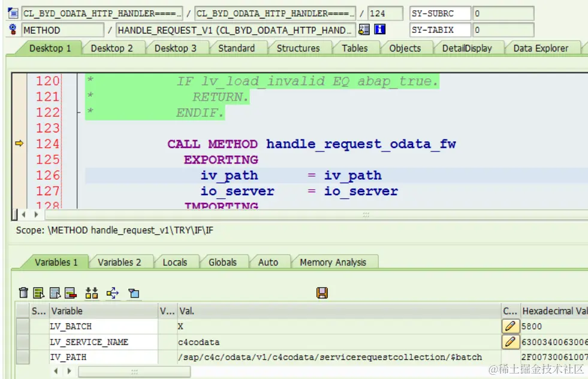This screenshot has height=379, width=588.
Task: Click the blue arrows cross icon
Action: tap(113, 293)
